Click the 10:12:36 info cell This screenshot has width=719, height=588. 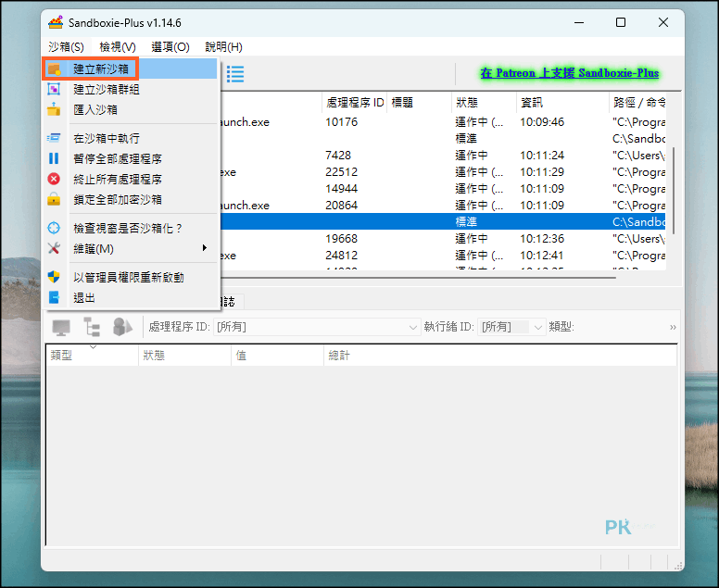click(542, 238)
